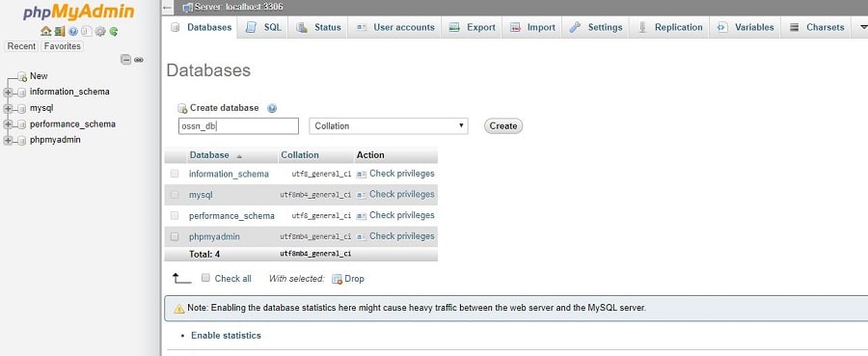Click privileges icon in phpmyadmin row
The image size is (868, 356).
pyautogui.click(x=362, y=237)
